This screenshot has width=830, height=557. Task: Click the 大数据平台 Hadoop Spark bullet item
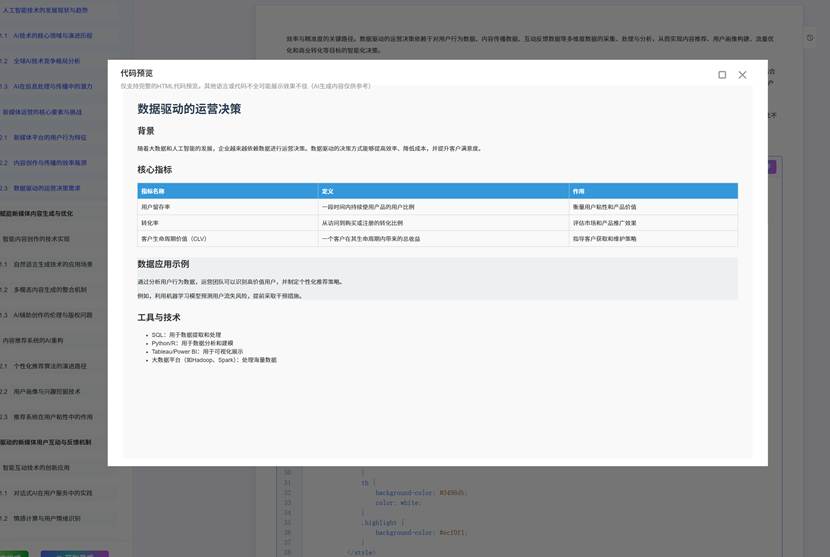[x=214, y=360]
